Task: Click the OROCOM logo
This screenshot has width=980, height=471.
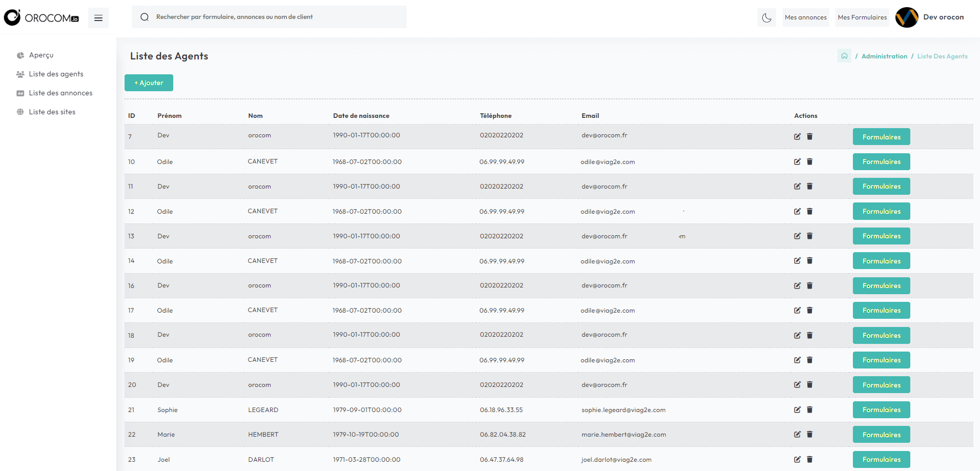Action: (x=42, y=18)
